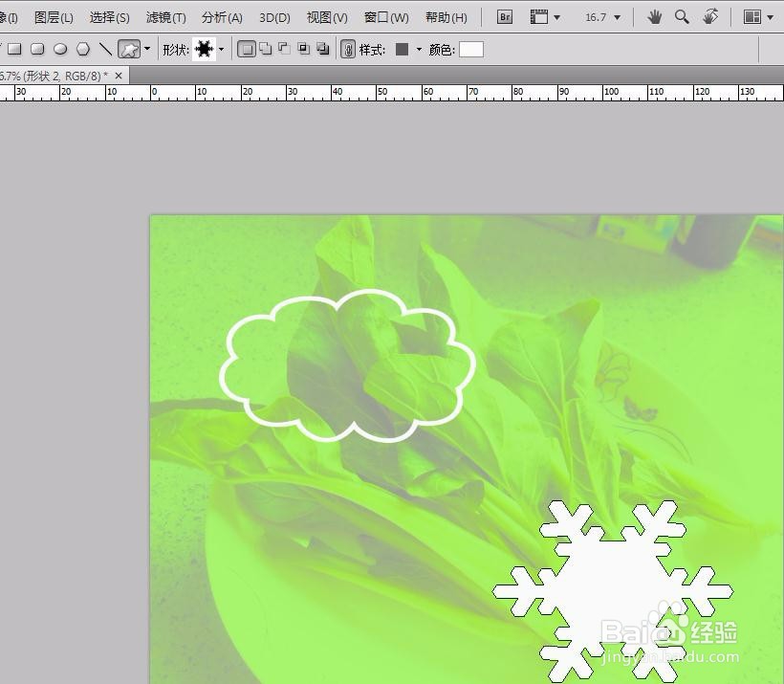
Task: Enable Add to Shape Area mode
Action: (266, 49)
